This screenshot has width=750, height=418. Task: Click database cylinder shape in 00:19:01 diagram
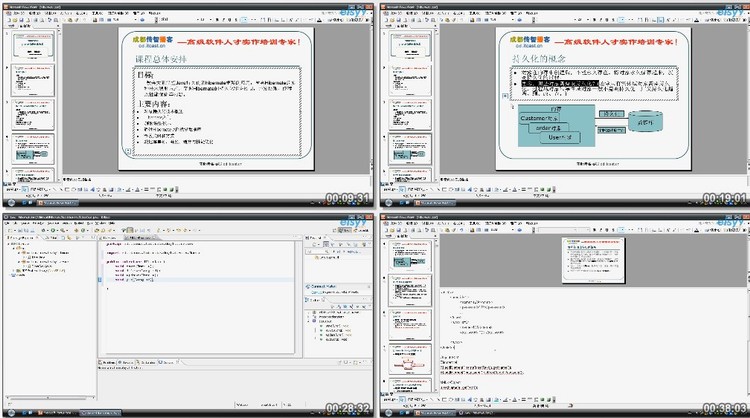(645, 121)
